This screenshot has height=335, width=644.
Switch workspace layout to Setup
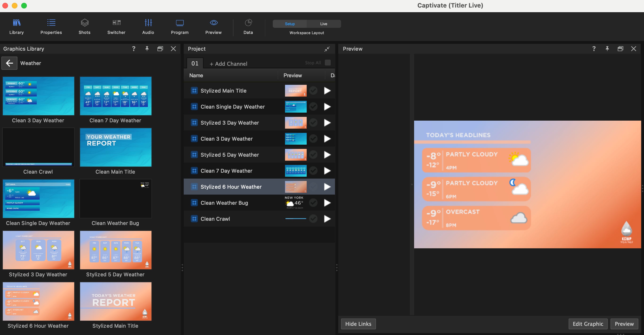(290, 24)
